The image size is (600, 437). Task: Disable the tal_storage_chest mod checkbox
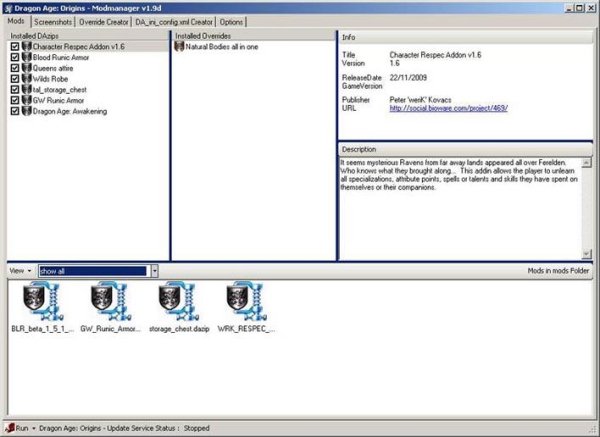[x=15, y=90]
